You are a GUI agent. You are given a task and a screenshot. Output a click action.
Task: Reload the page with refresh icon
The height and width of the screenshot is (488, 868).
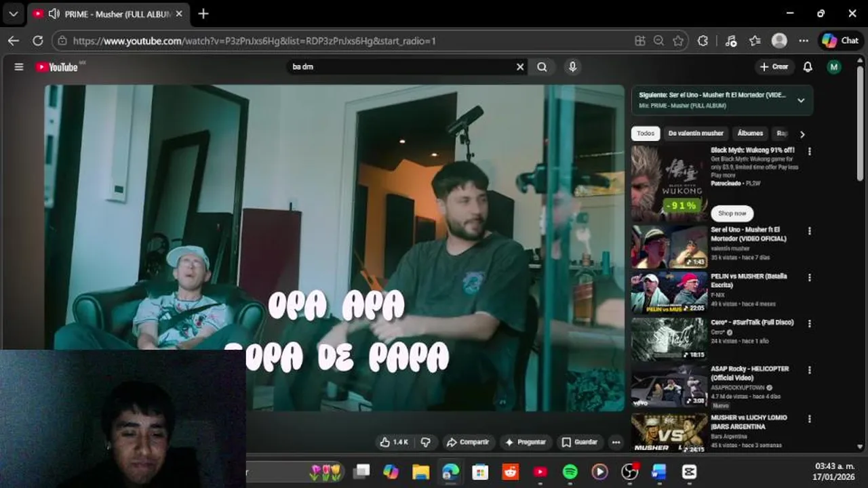(x=38, y=41)
